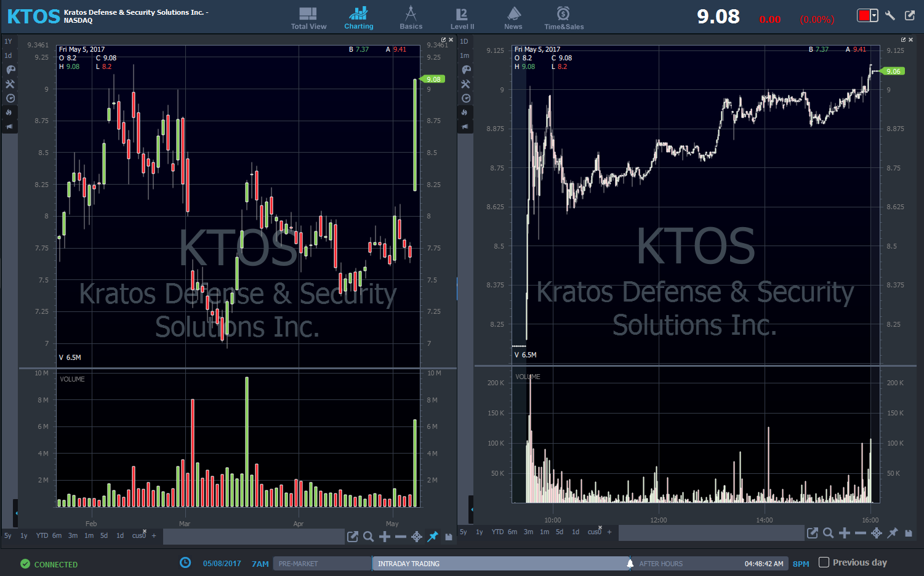The image size is (924, 576).
Task: Open the Total View layout
Action: point(308,18)
